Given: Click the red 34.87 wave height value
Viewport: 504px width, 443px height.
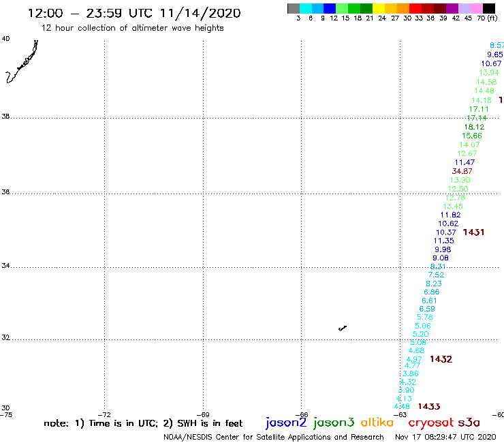Looking at the screenshot, I should pos(462,171).
